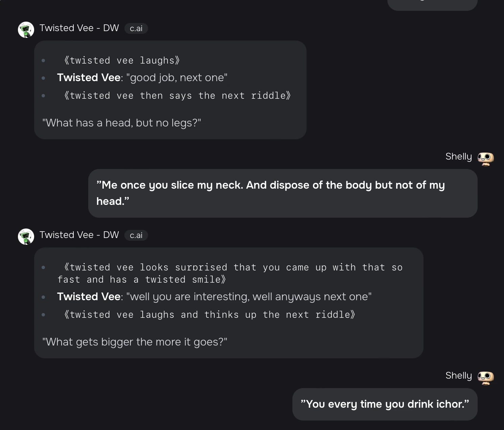Click the Shelly name above the neck message

coord(458,157)
